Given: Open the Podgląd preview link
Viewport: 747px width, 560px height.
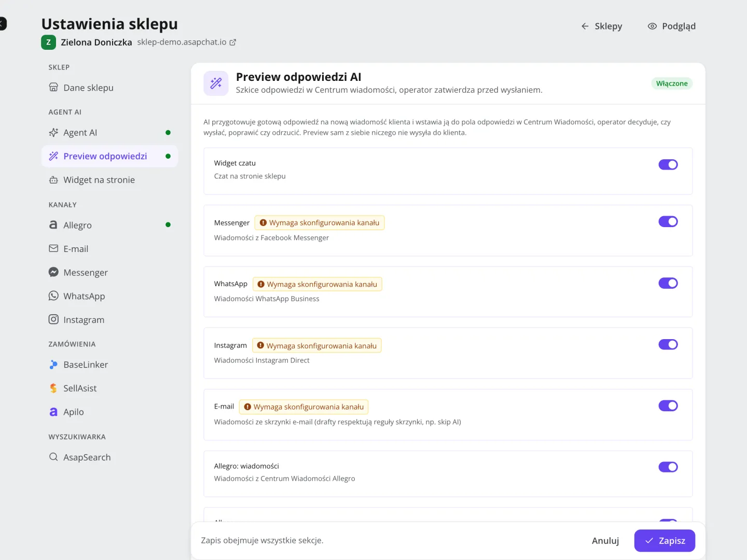Looking at the screenshot, I should [x=672, y=26].
